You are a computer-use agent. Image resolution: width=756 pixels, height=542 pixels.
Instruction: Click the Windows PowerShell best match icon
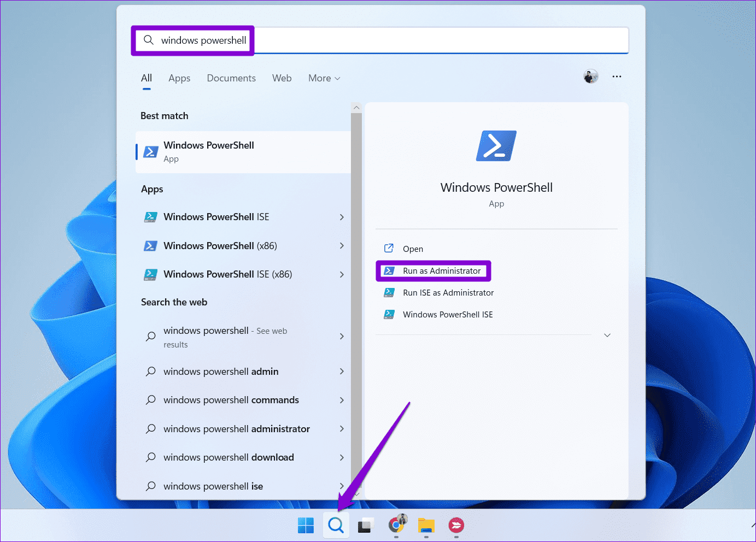[x=150, y=152]
